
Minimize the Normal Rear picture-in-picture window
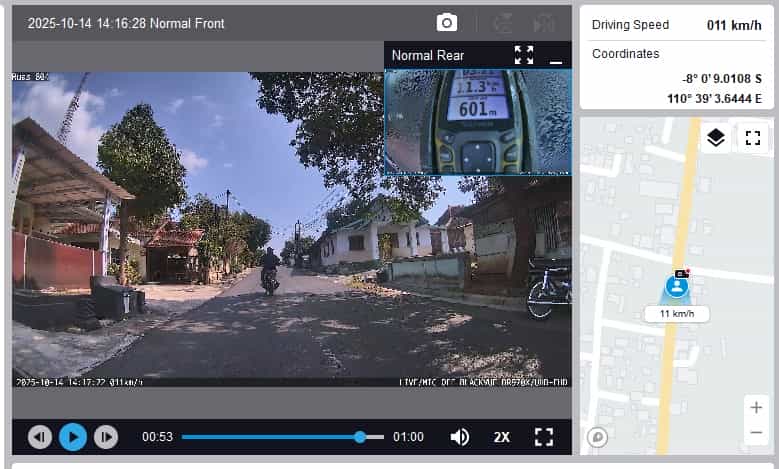click(x=556, y=56)
